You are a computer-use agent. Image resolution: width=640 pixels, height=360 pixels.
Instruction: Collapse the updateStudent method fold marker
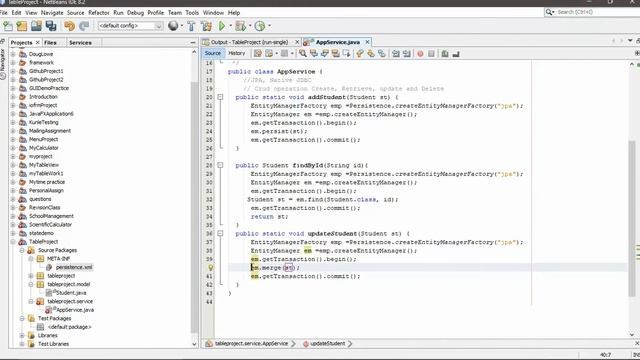pos(220,233)
